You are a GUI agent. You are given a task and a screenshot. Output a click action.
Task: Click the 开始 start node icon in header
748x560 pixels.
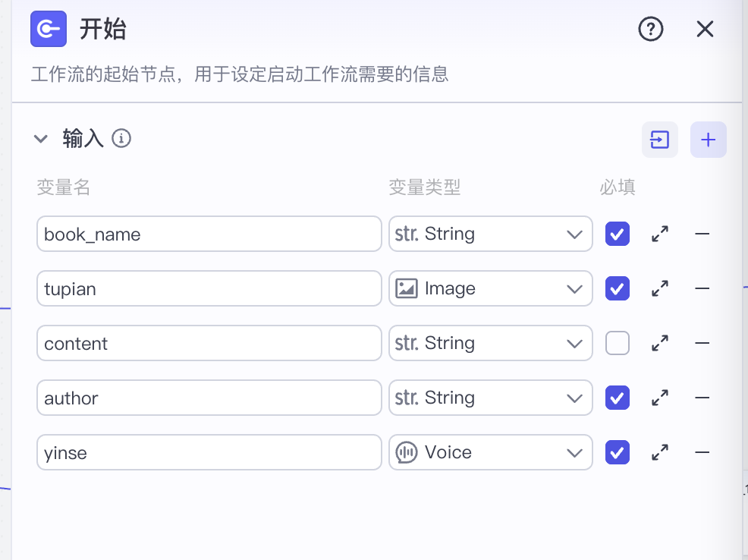(48, 30)
